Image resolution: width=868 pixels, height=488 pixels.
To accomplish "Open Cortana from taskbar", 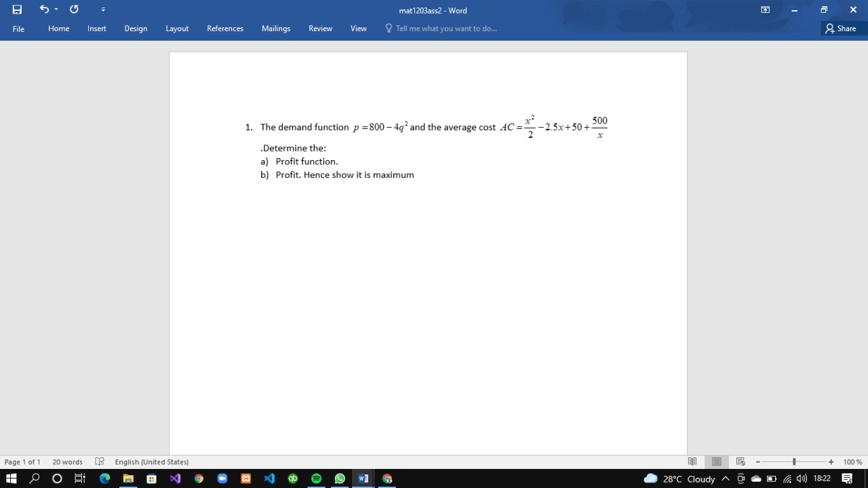I will [57, 478].
